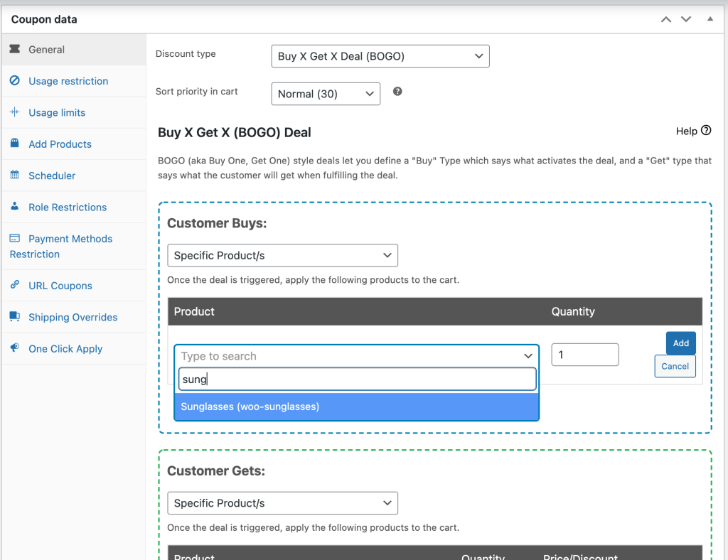
Task: Click the Role Restrictions person icon
Action: click(15, 206)
